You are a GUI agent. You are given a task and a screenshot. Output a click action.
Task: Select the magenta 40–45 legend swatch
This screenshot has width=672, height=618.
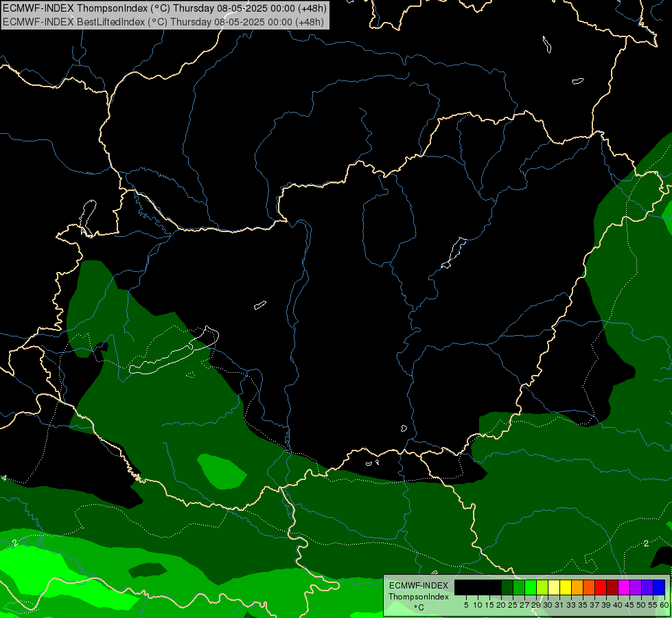click(x=624, y=587)
